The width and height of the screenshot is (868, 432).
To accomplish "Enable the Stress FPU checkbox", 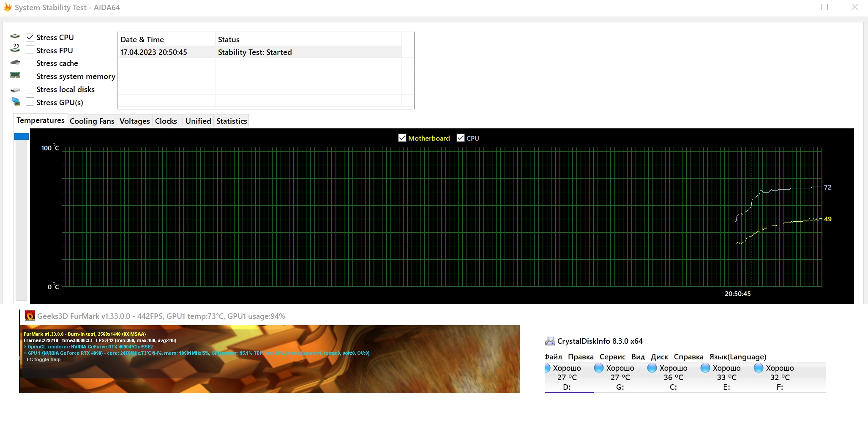I will click(x=30, y=50).
